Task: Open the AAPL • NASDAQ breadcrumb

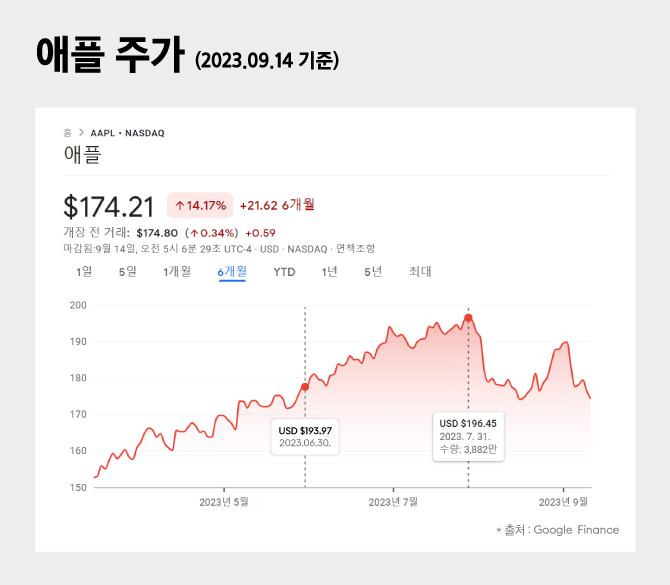Action: click(127, 132)
